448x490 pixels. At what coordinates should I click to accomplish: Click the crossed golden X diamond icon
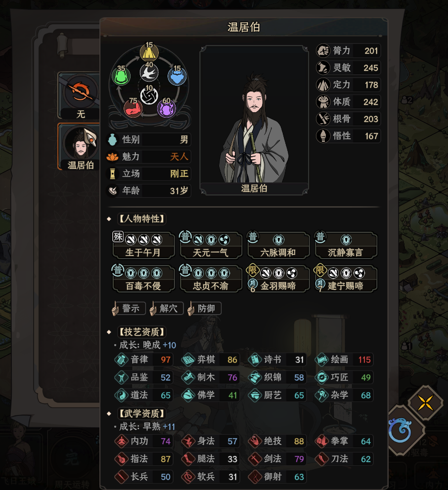pos(425,402)
